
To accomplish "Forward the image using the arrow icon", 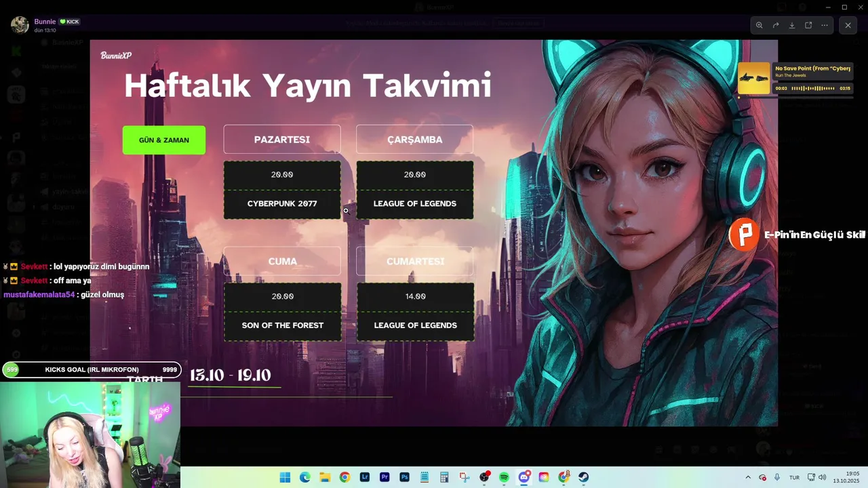I will (x=776, y=25).
